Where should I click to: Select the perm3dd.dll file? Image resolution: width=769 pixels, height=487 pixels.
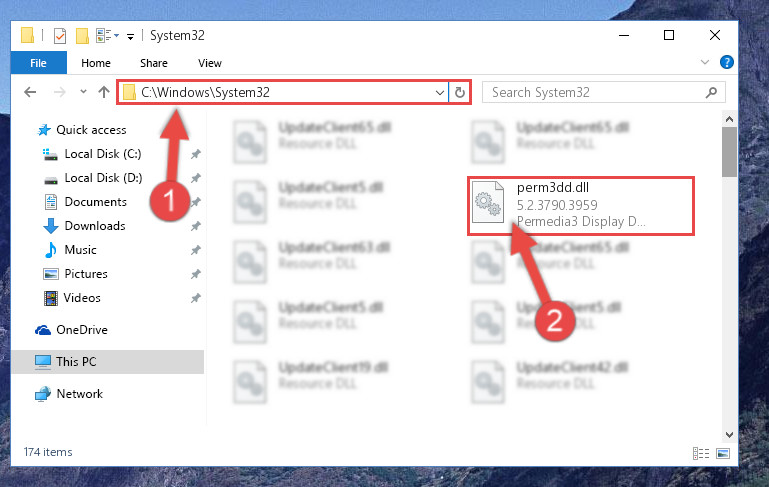580,205
